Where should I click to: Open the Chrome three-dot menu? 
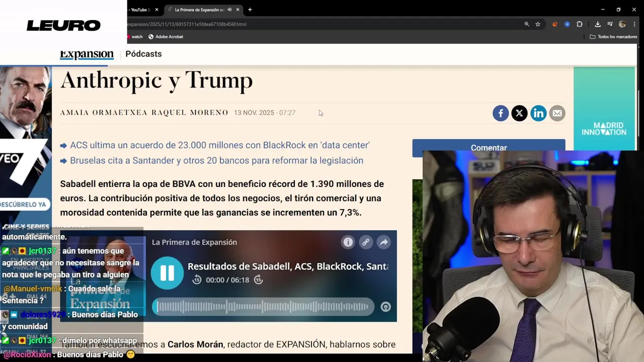pyautogui.click(x=634, y=24)
